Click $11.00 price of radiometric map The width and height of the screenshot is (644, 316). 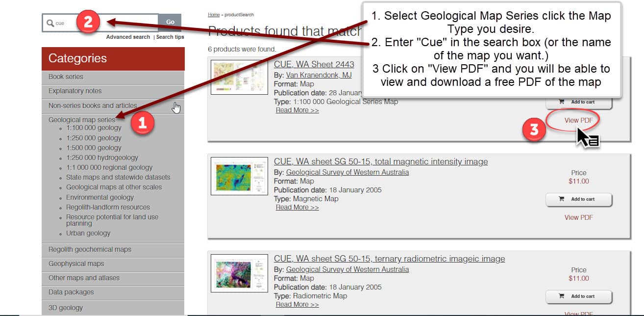(579, 279)
